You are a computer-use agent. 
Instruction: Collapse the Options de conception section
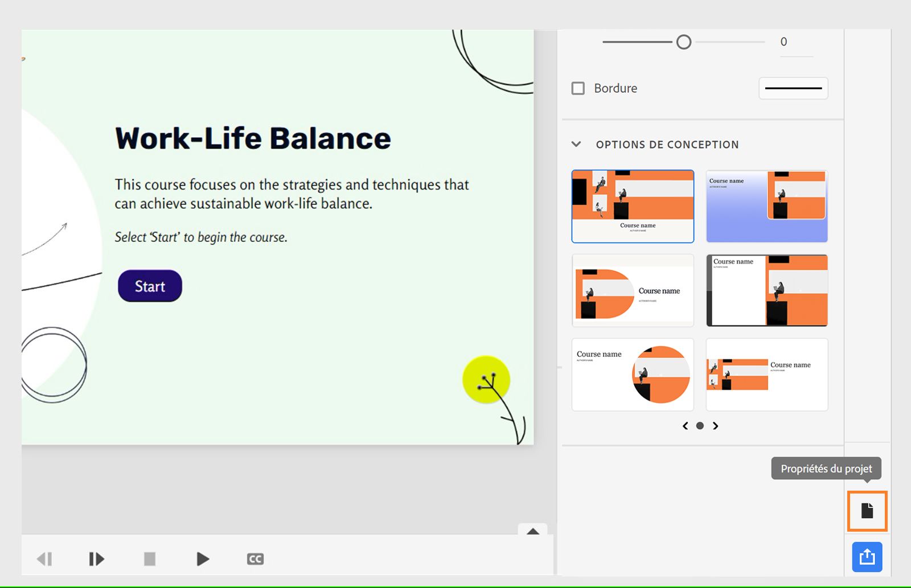pos(576,145)
